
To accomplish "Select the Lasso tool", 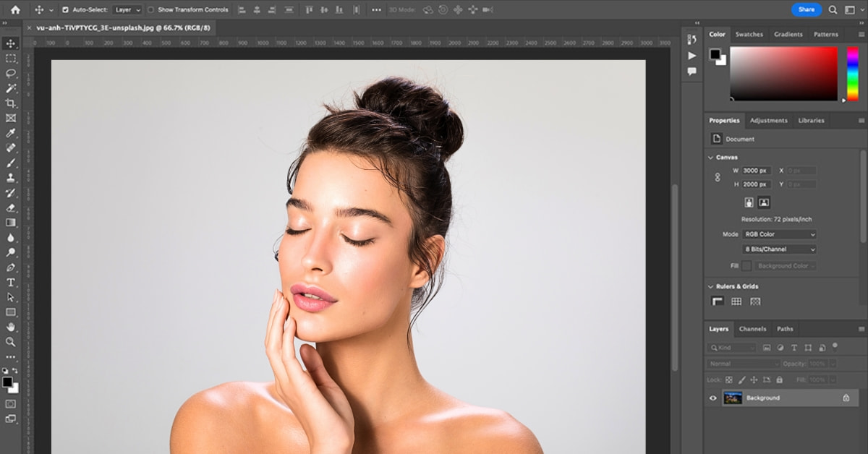I will tap(11, 73).
